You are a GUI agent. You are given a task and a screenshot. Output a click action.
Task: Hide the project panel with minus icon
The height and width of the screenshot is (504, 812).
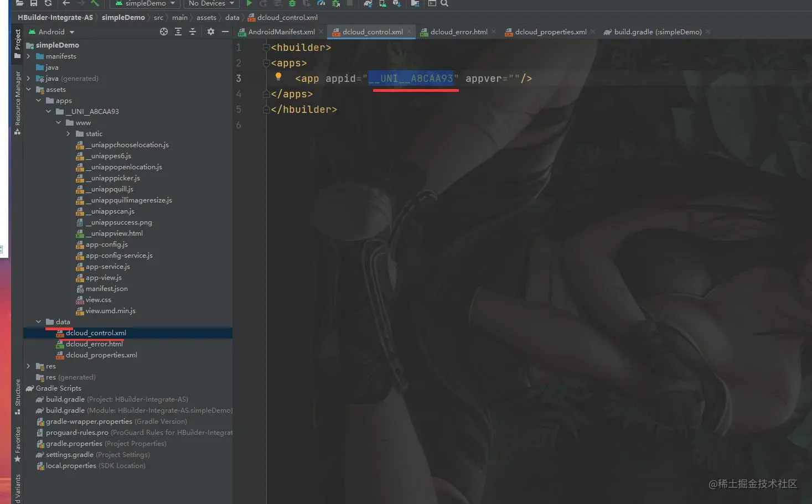[225, 32]
